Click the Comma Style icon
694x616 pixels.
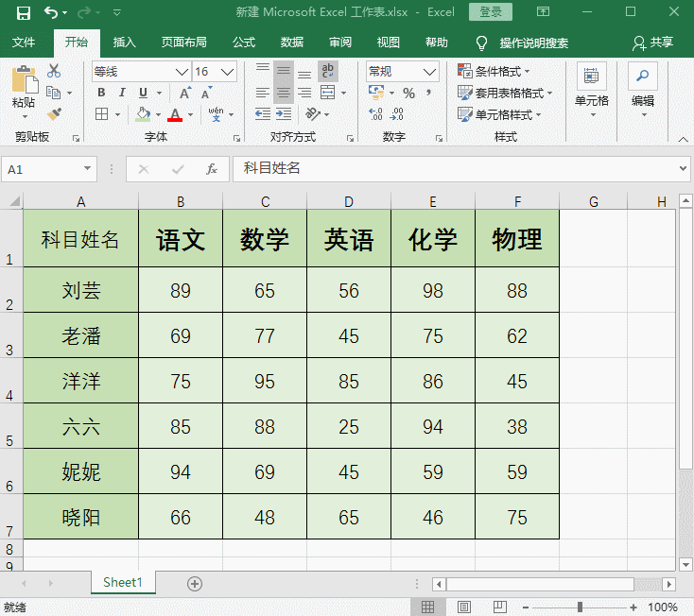tap(428, 93)
